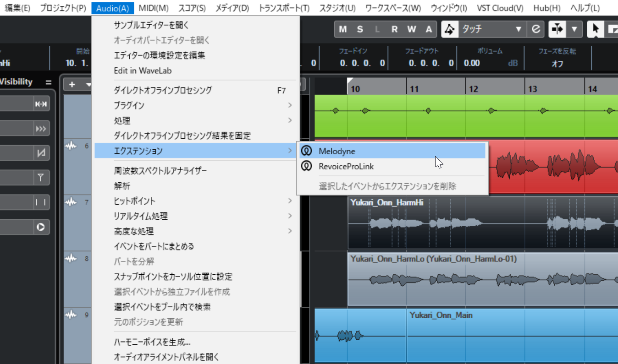This screenshot has width=618, height=364.
Task: Click the waveform icon of audio track 8
Action: pyautogui.click(x=71, y=259)
